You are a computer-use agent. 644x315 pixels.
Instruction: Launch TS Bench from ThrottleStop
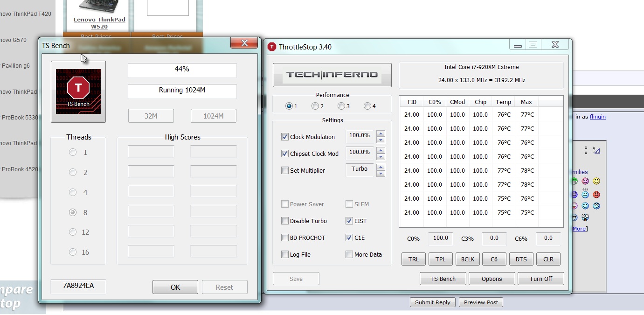click(x=443, y=279)
